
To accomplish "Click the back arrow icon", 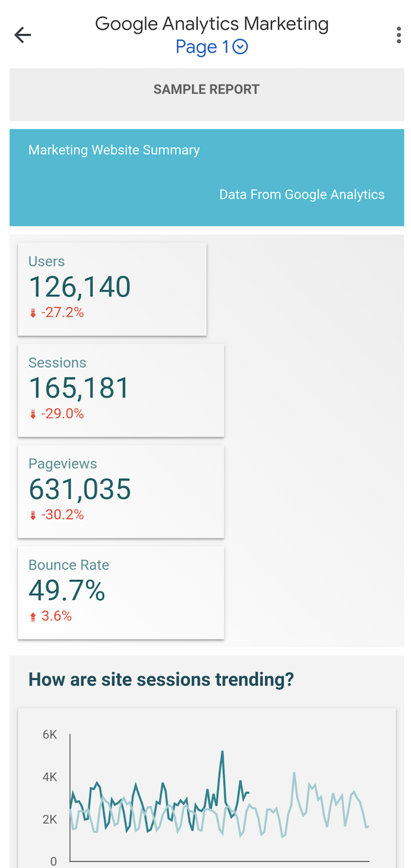I will tap(22, 34).
